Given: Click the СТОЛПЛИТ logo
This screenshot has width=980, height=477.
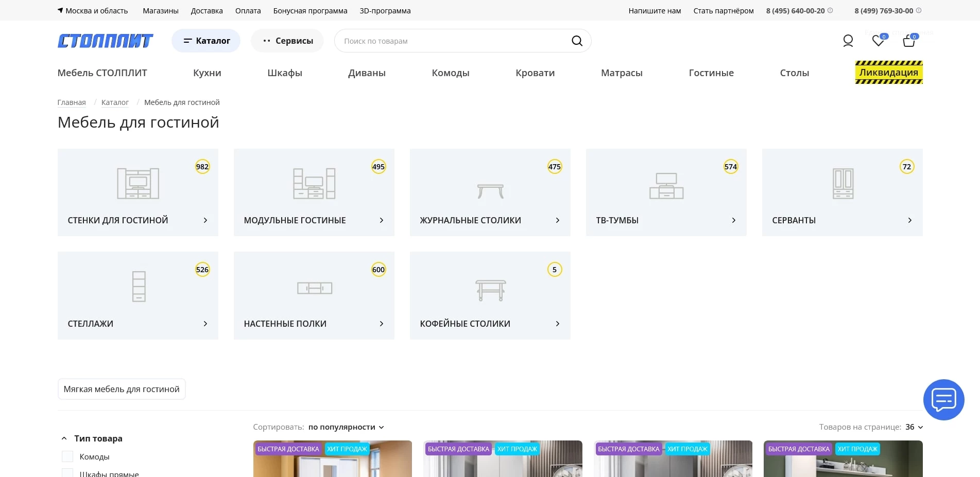Looking at the screenshot, I should [105, 41].
